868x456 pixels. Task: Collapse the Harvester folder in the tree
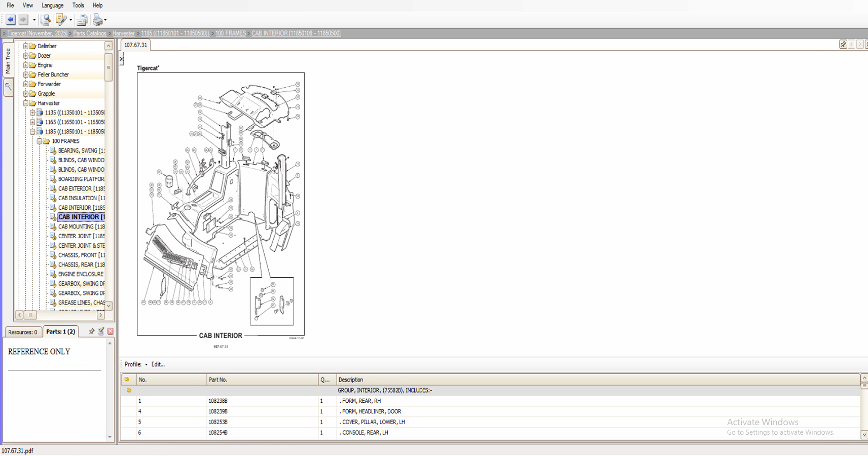(25, 103)
